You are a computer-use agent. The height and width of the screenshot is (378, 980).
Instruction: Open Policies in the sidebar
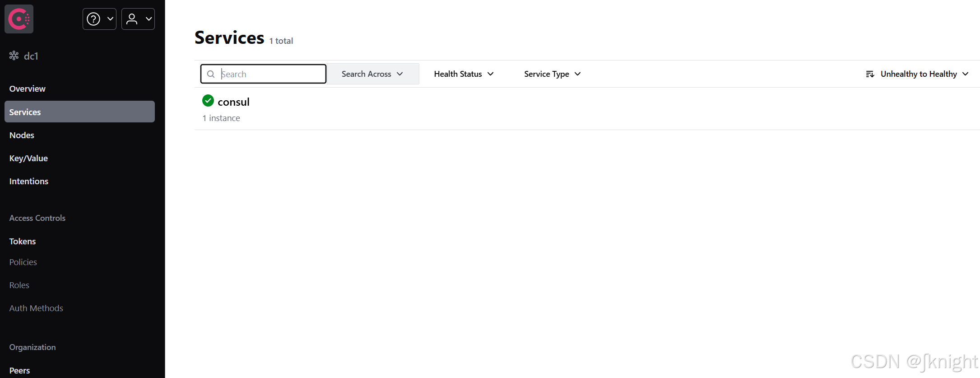tap(23, 262)
